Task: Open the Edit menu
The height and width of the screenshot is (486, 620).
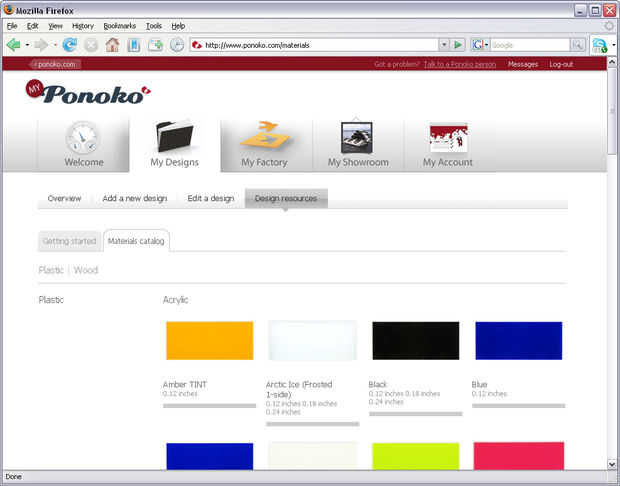Action: pos(32,26)
